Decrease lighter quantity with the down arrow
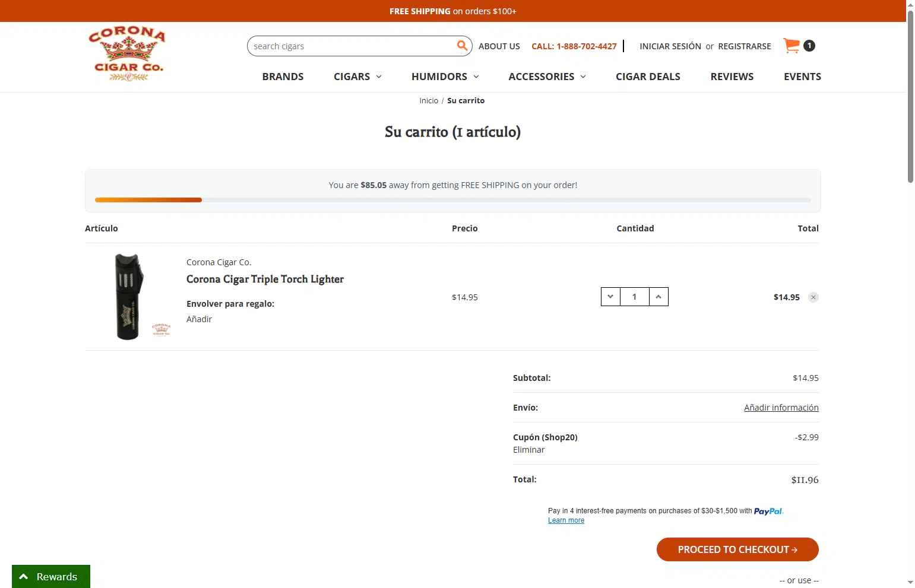Image resolution: width=915 pixels, height=588 pixels. pyautogui.click(x=610, y=297)
